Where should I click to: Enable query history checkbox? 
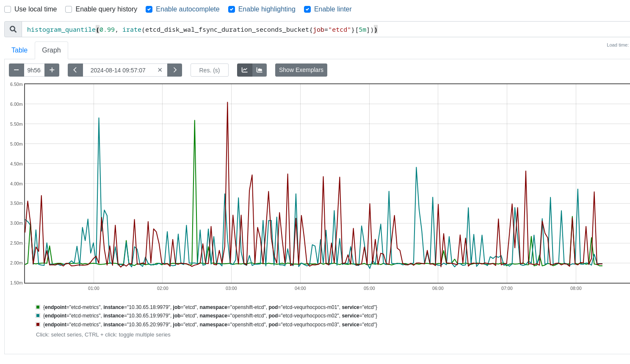point(69,9)
